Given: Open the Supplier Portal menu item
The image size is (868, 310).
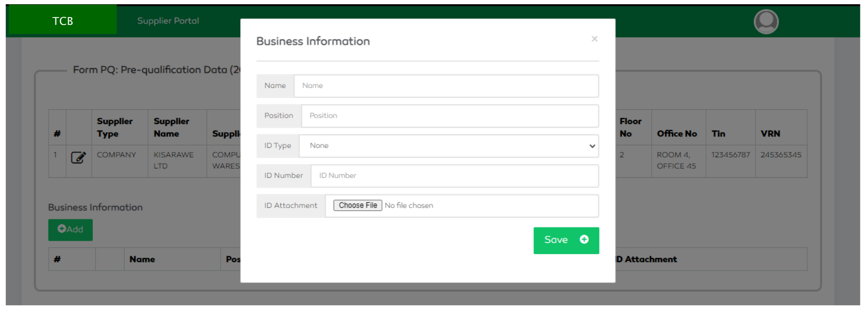Looking at the screenshot, I should [168, 21].
